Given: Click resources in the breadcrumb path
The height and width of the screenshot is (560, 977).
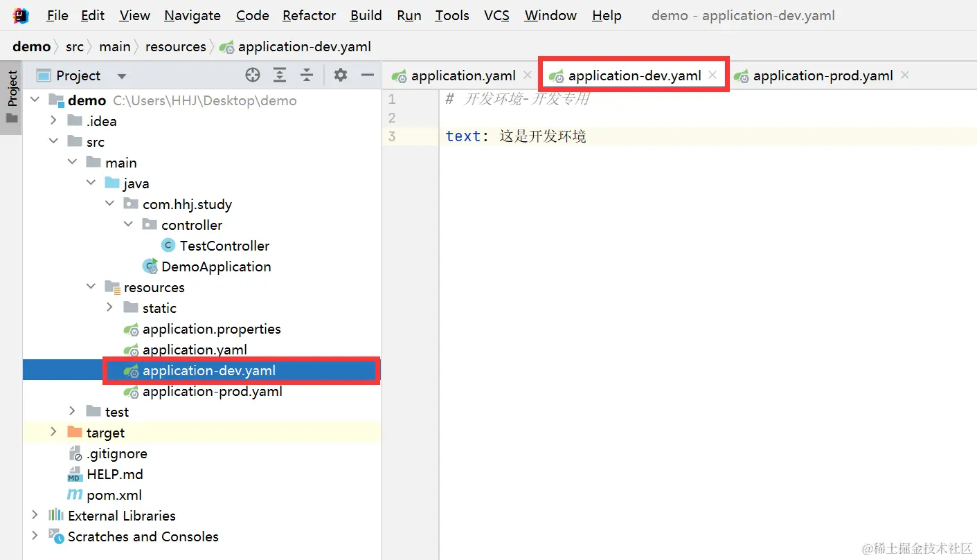Looking at the screenshot, I should 176,46.
